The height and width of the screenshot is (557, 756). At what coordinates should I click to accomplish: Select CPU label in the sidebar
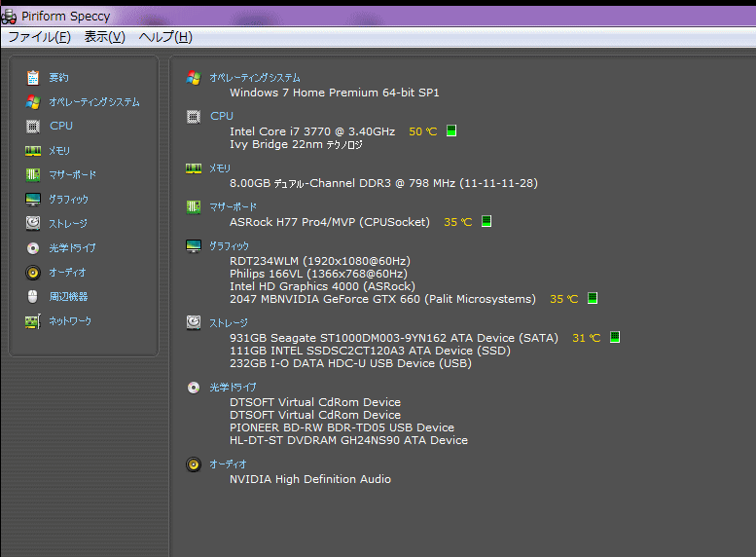pyautogui.click(x=61, y=126)
